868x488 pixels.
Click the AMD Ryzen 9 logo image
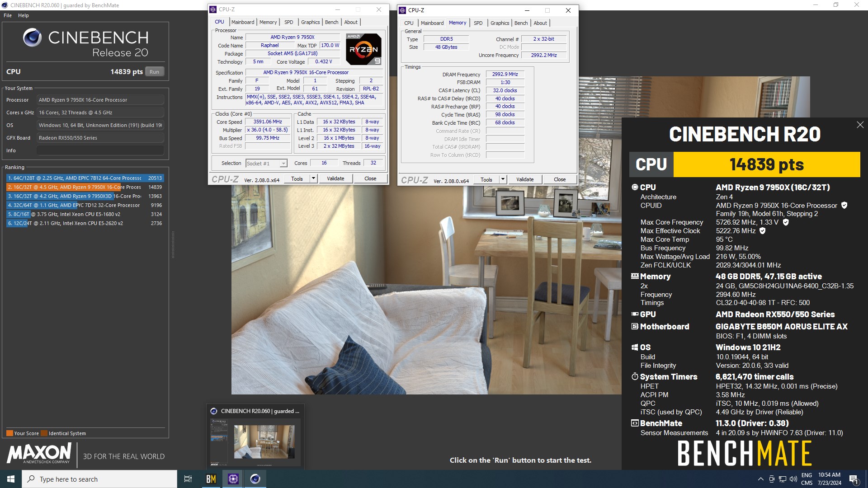click(363, 49)
